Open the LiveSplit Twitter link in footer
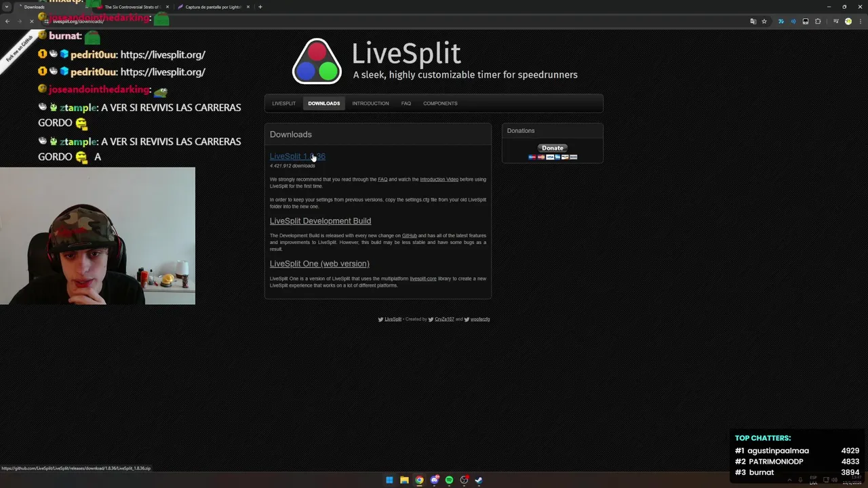Screen dimensions: 868x488 393,319
